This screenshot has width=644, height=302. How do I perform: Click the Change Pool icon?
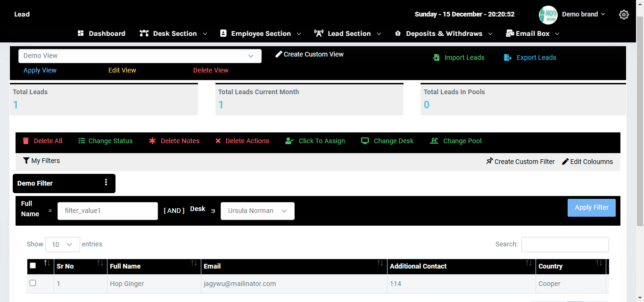[x=434, y=141]
